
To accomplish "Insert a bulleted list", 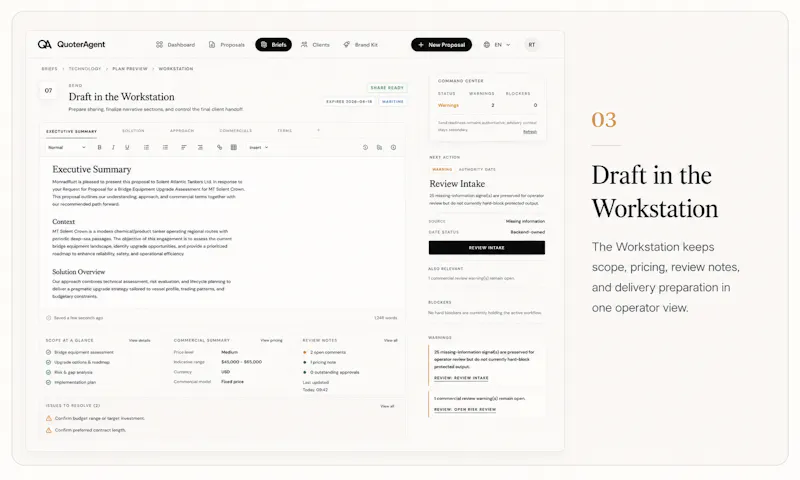I will click(x=146, y=147).
